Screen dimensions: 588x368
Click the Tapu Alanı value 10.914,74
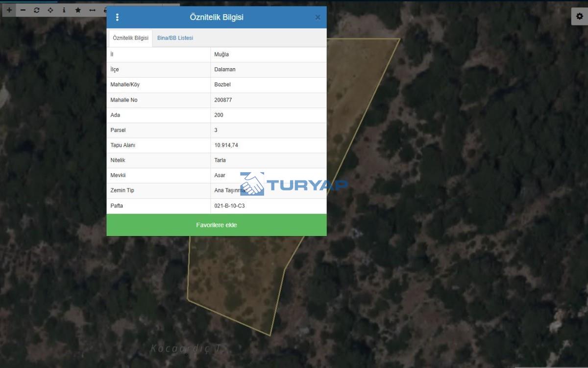(x=226, y=145)
